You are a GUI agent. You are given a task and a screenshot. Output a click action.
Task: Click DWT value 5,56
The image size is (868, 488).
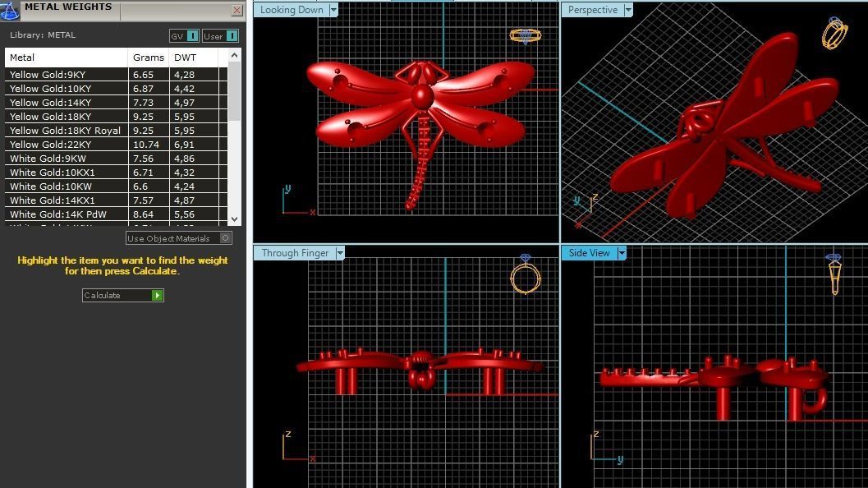tap(184, 214)
